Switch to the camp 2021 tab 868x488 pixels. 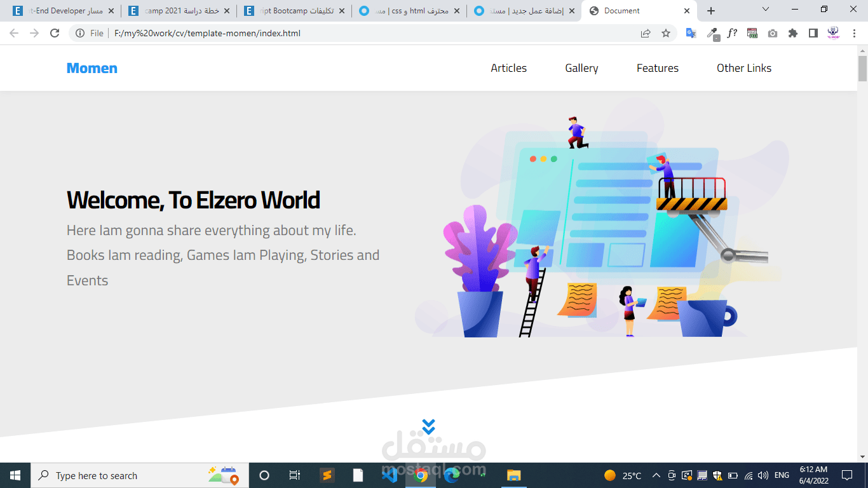pos(178,11)
